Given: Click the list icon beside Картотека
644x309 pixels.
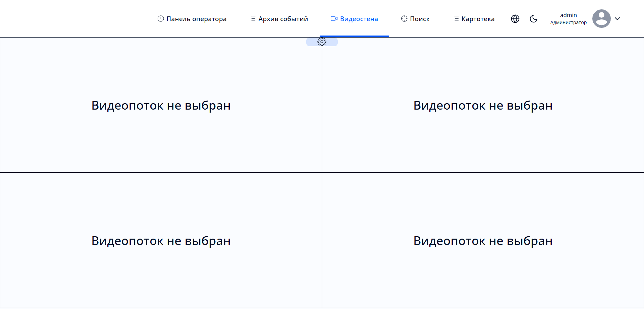Looking at the screenshot, I should pos(456,19).
